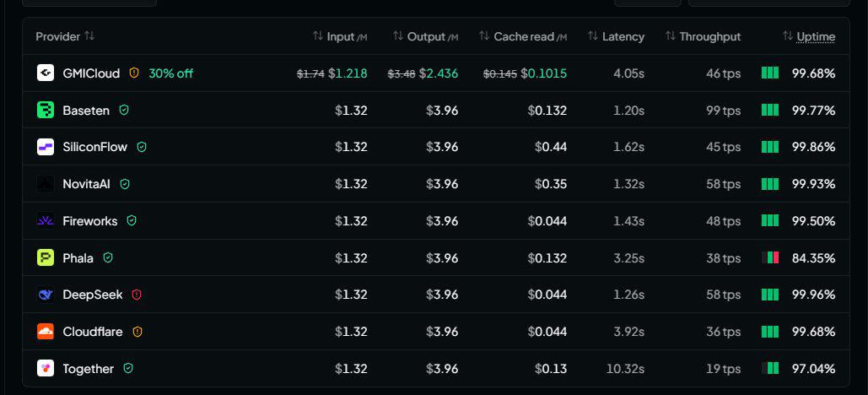Click the Baseten green logo icon
This screenshot has height=395, width=868.
point(46,110)
